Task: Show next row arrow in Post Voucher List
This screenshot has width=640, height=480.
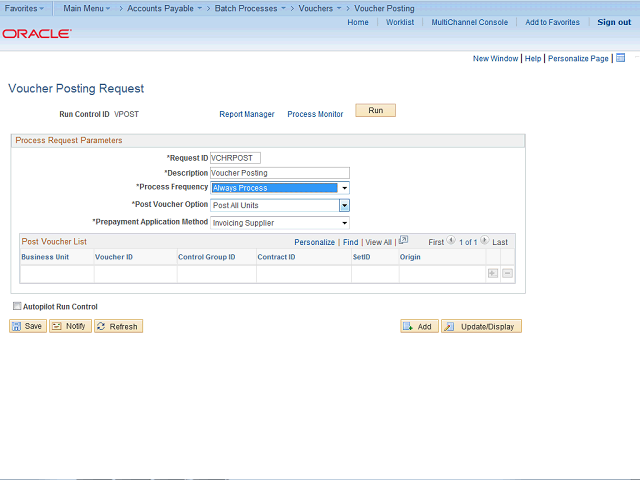Action: (x=484, y=240)
